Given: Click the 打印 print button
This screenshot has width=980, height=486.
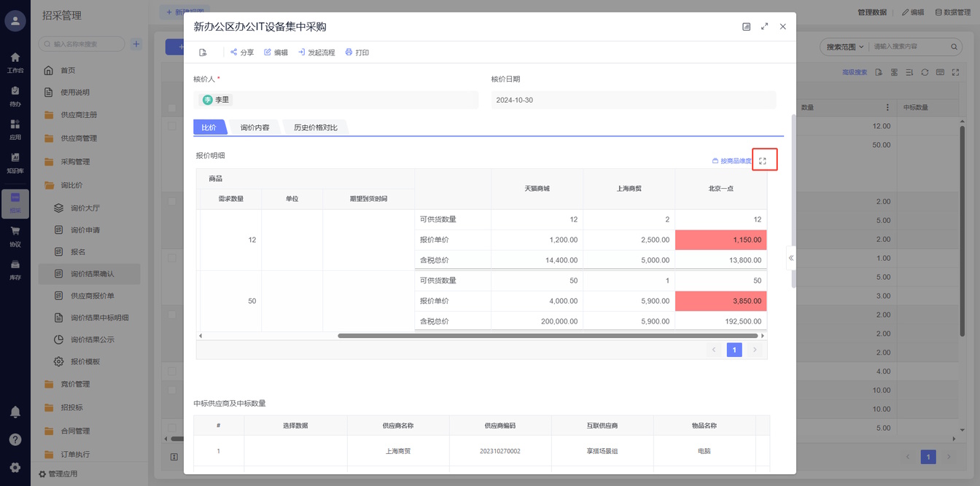Looking at the screenshot, I should tap(357, 52).
